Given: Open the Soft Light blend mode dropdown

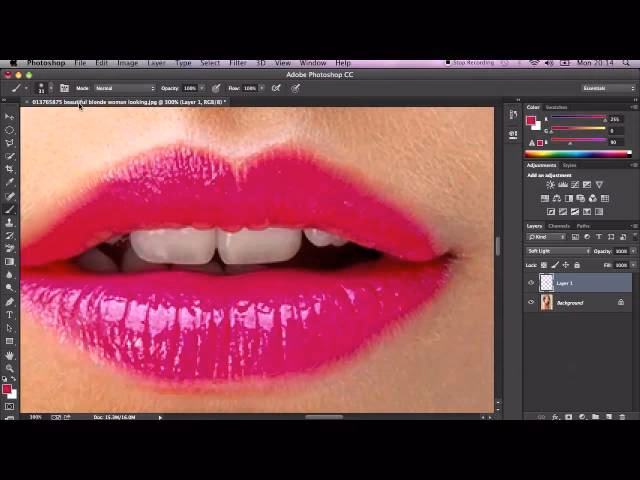Looking at the screenshot, I should (558, 251).
